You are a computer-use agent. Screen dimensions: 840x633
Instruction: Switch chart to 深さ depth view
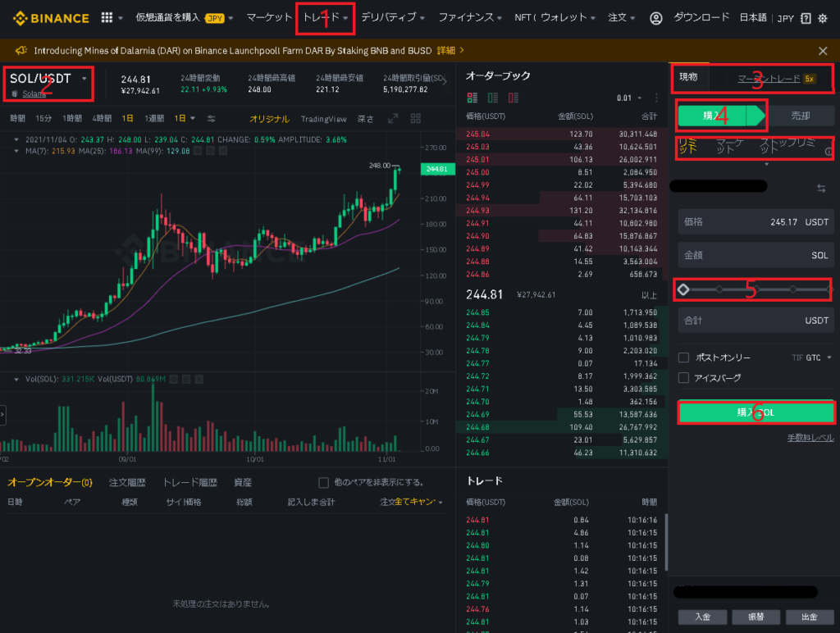point(365,119)
